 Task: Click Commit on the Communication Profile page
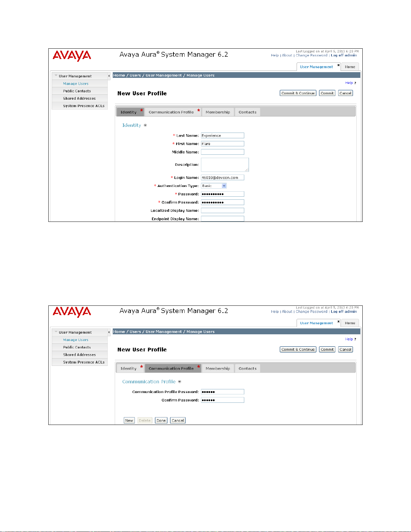[327, 349]
